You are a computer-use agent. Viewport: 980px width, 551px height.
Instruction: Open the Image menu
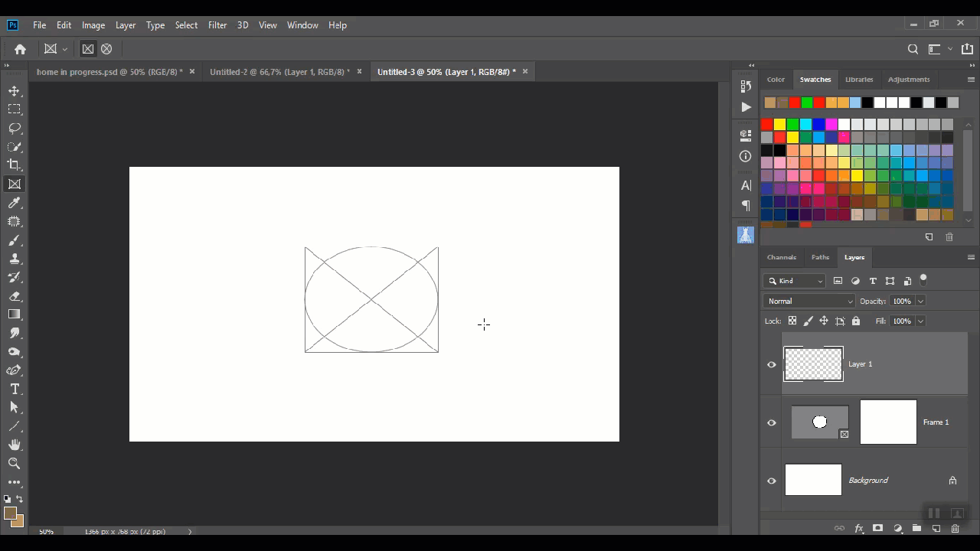click(x=93, y=25)
